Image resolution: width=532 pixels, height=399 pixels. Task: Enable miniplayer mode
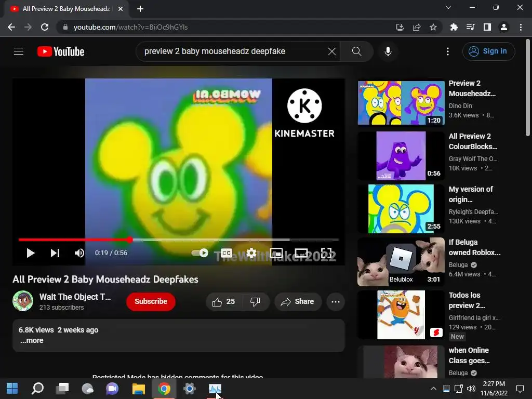pyautogui.click(x=276, y=253)
